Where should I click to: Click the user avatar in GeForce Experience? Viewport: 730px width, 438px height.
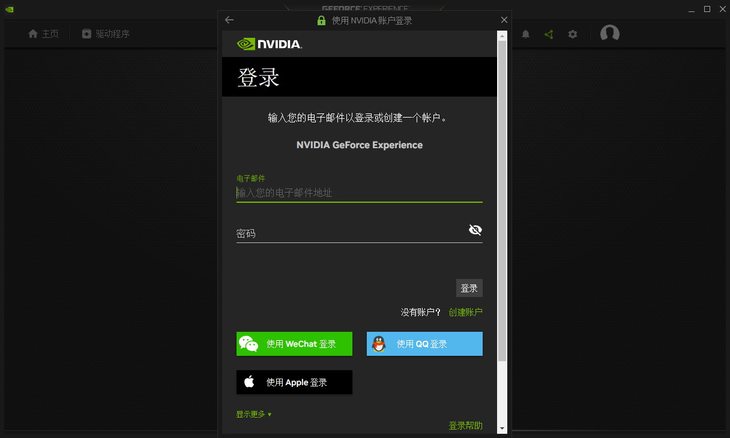click(x=609, y=33)
